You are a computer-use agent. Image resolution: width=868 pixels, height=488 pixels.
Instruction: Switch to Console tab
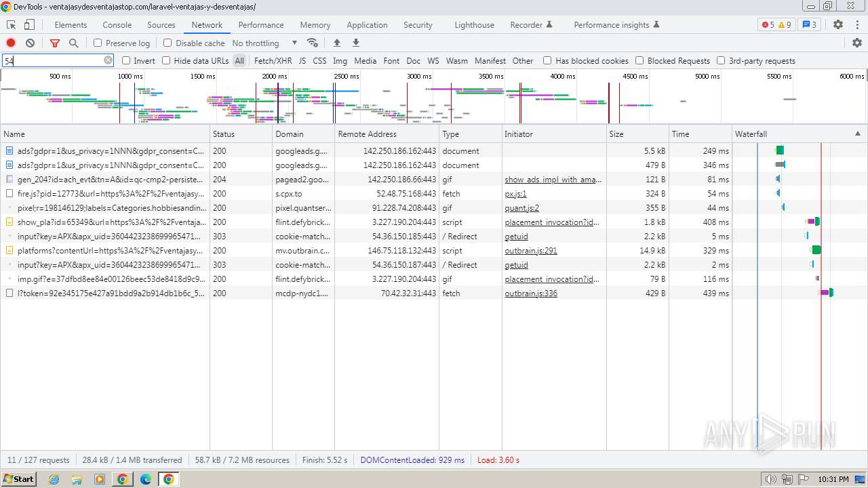pyautogui.click(x=117, y=24)
